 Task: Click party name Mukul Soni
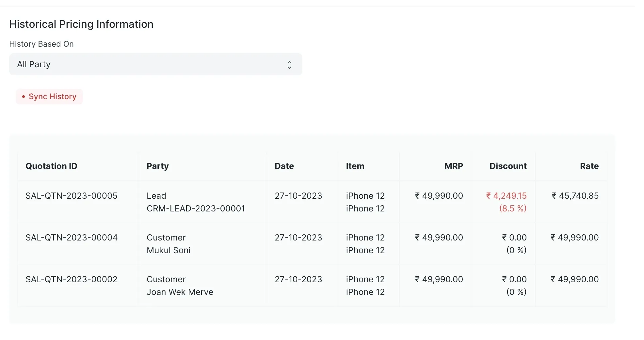point(169,250)
